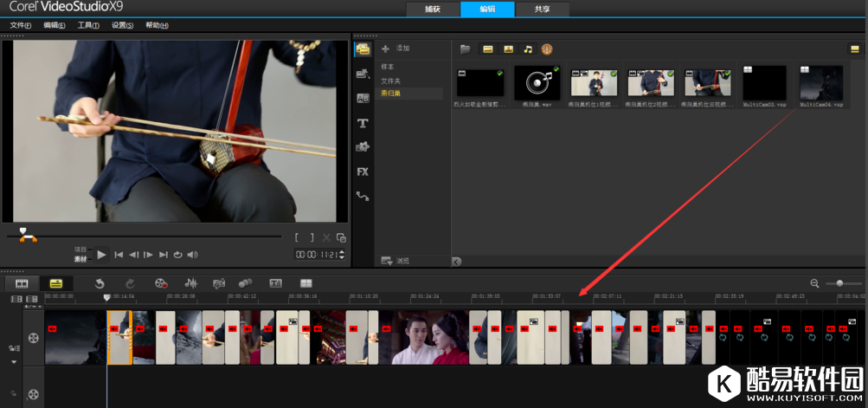Select the MultiCam04.vsp thumbnail
868x408 pixels.
point(820,83)
